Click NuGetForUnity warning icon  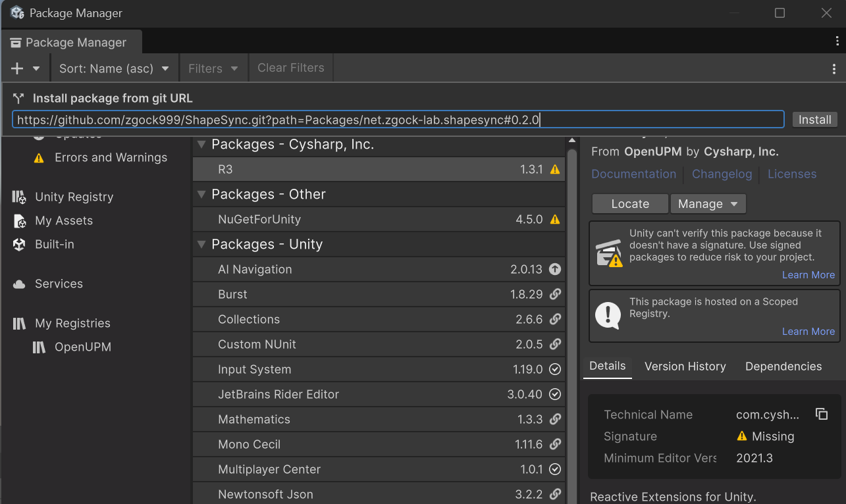pos(555,220)
